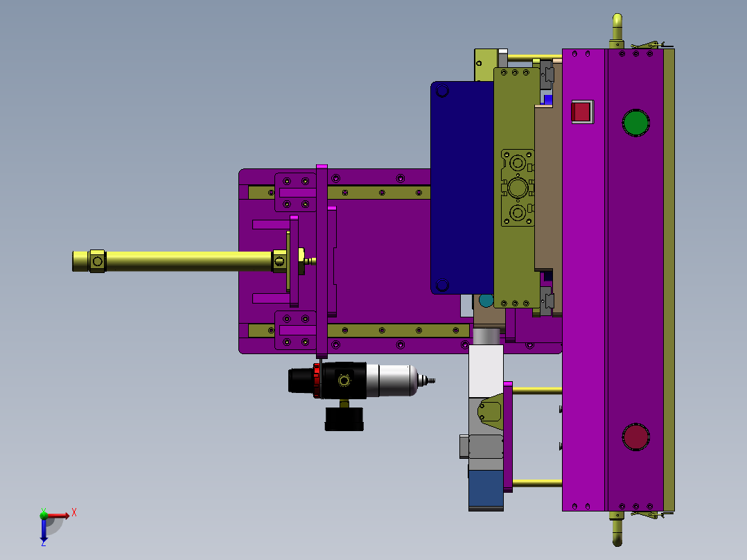Select the silver filter bowl of the regulator
The width and height of the screenshot is (747, 560).
[x=393, y=380]
